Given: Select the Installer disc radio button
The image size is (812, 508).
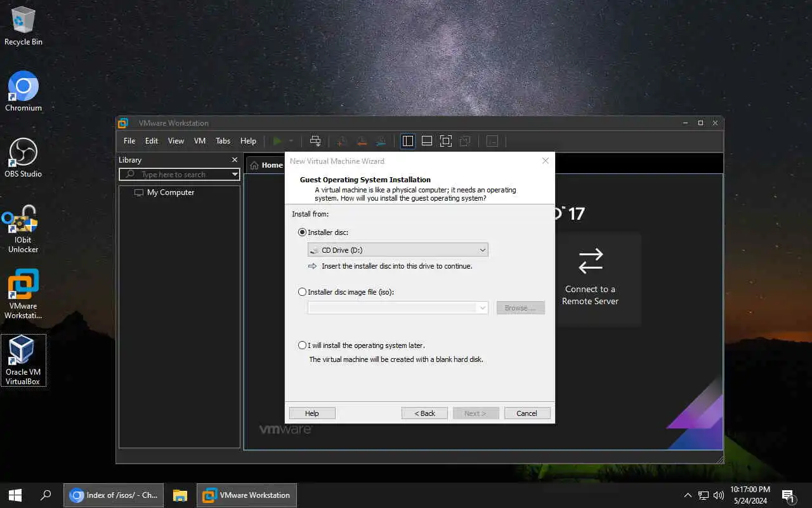Looking at the screenshot, I should pos(302,232).
